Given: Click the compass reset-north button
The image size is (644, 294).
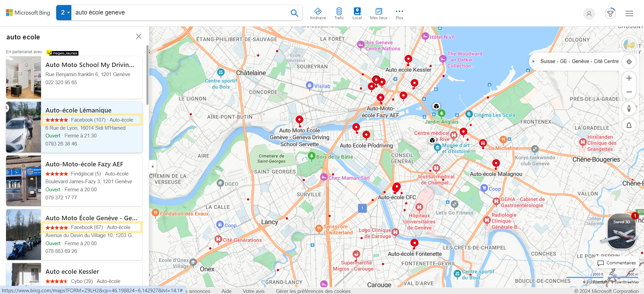Looking at the screenshot, I should [x=629, y=108].
